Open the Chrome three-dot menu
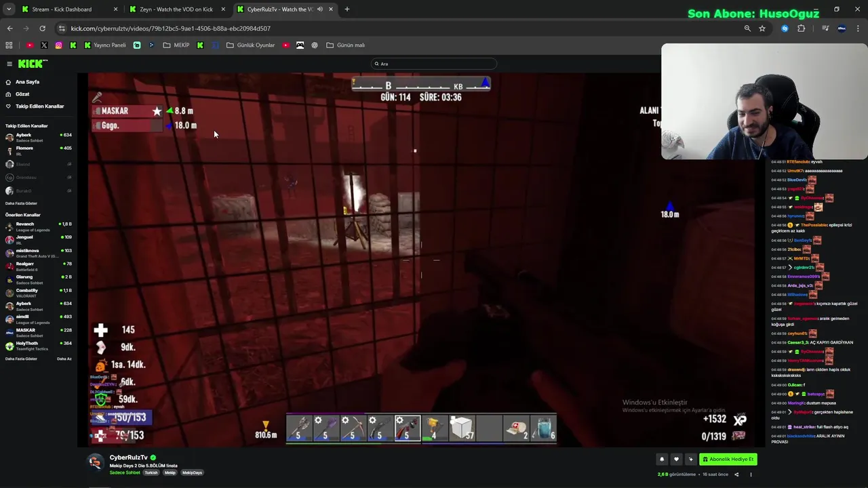Image resolution: width=868 pixels, height=488 pixels. pos(858,28)
